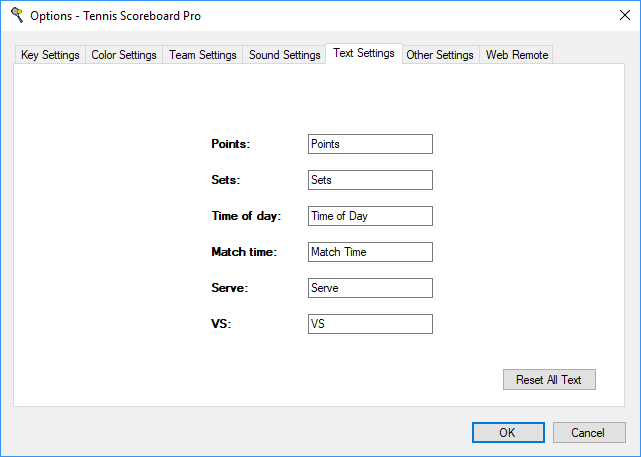Select the Match time input field
Image resolution: width=641 pixels, height=457 pixels.
coord(370,252)
